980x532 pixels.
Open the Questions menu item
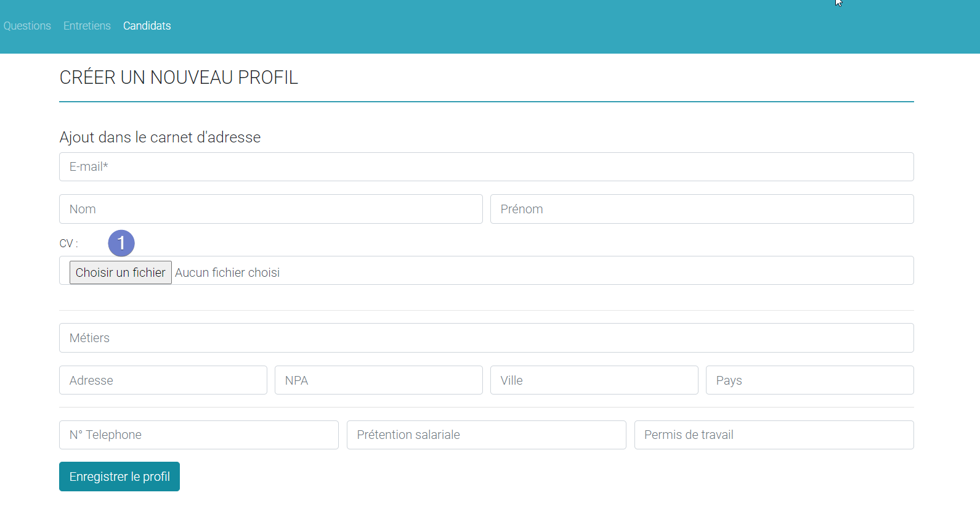coord(27,26)
